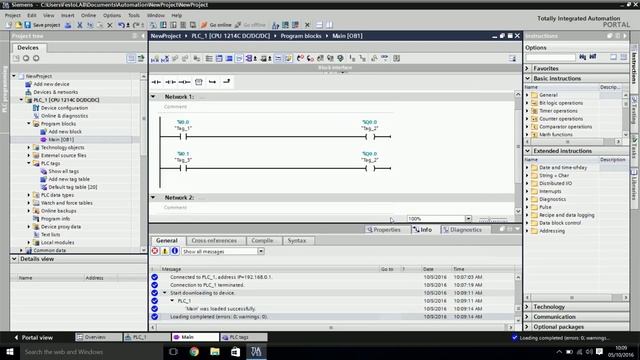Insert a normally closed contact from favorites bar
This screenshot has height=360, width=640.
(x=171, y=82)
